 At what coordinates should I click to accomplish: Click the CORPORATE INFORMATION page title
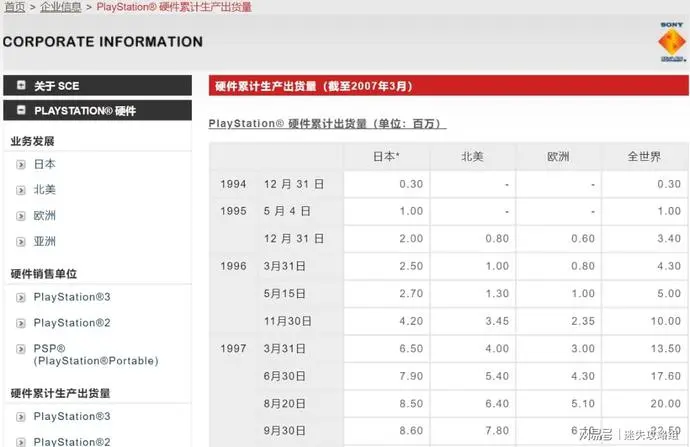103,42
